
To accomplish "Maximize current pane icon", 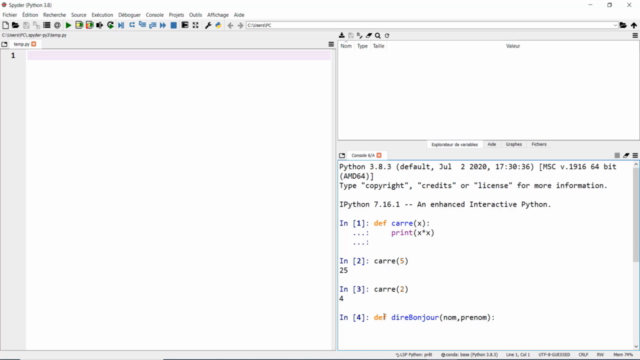I will tap(185, 25).
